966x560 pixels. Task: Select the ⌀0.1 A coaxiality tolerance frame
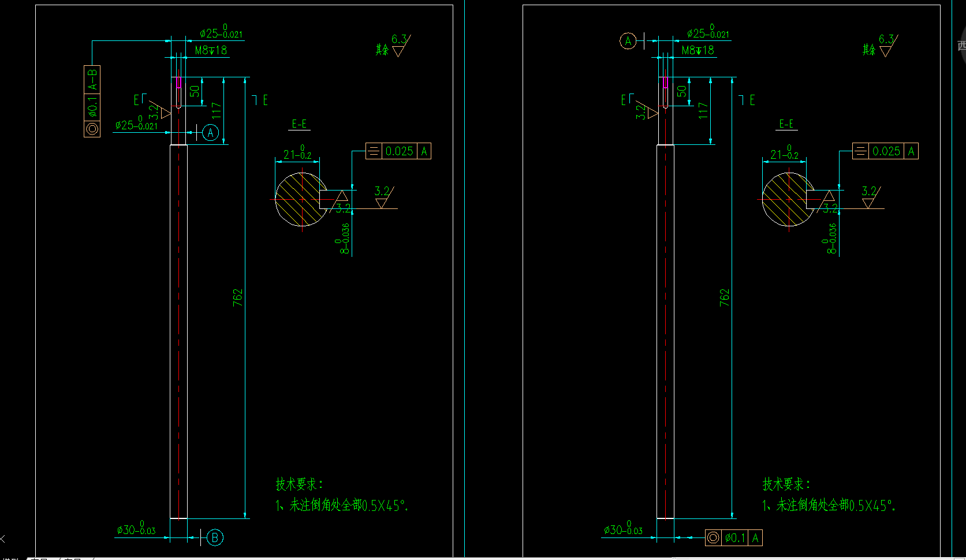tap(733, 538)
